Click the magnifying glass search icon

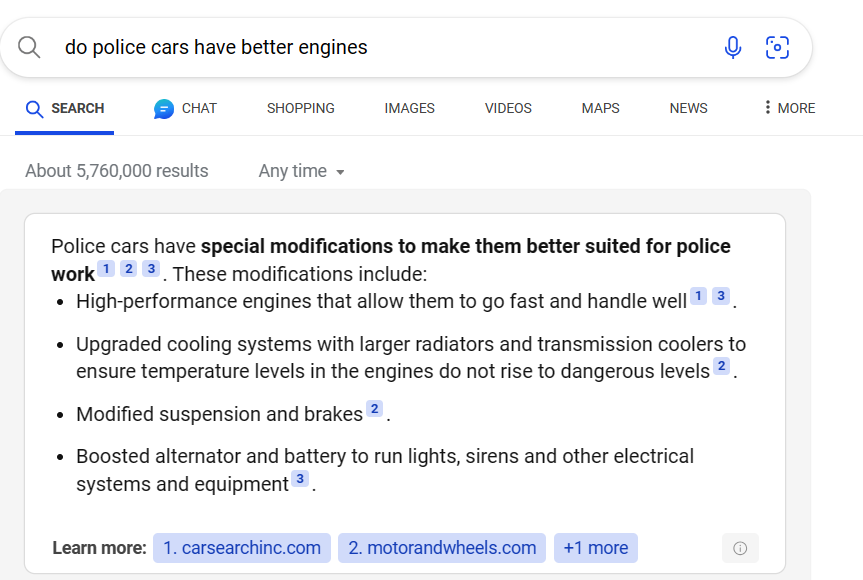click(x=30, y=47)
